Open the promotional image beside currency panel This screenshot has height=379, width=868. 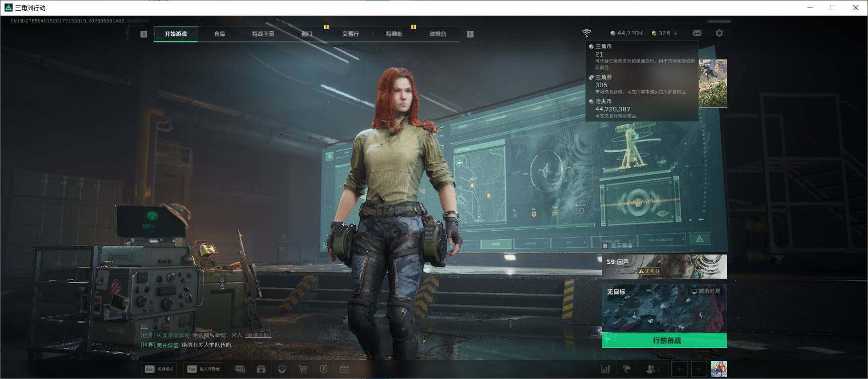tap(713, 83)
